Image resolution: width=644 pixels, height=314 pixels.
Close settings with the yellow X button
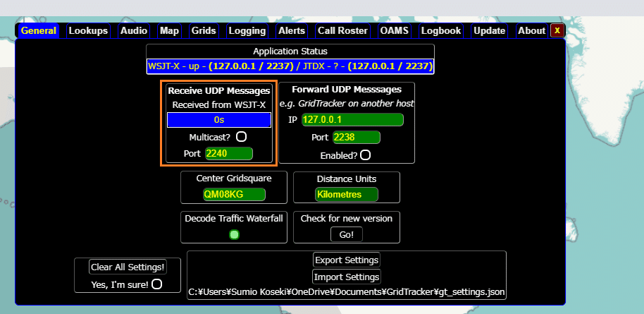[557, 30]
